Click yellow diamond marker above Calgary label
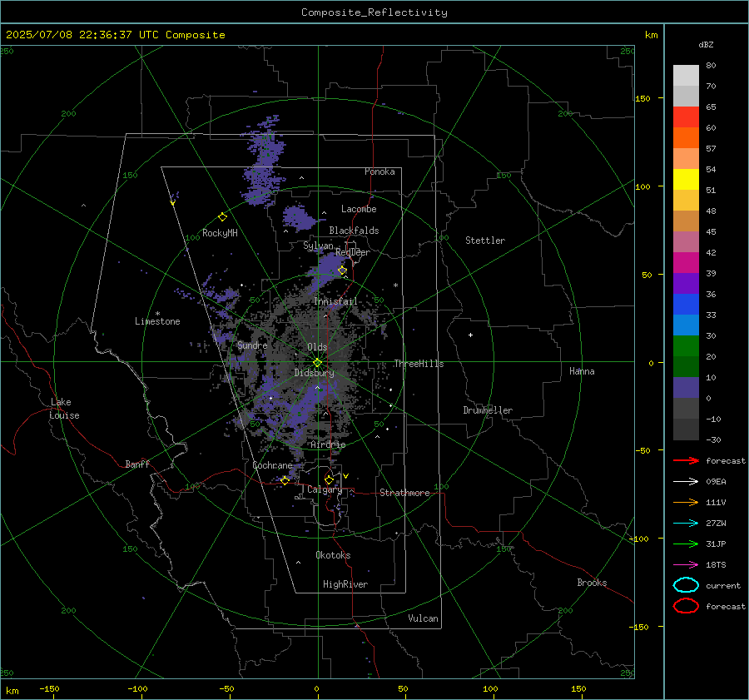The image size is (749, 700). point(329,479)
